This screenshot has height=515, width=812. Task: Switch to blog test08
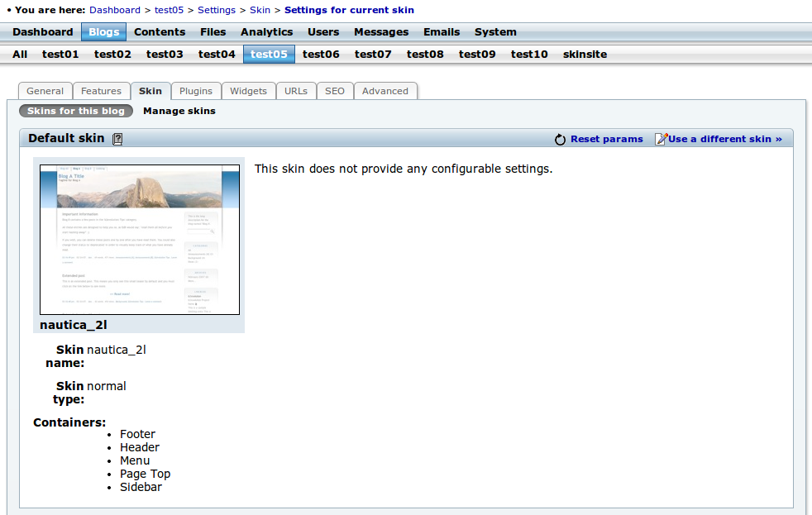425,55
